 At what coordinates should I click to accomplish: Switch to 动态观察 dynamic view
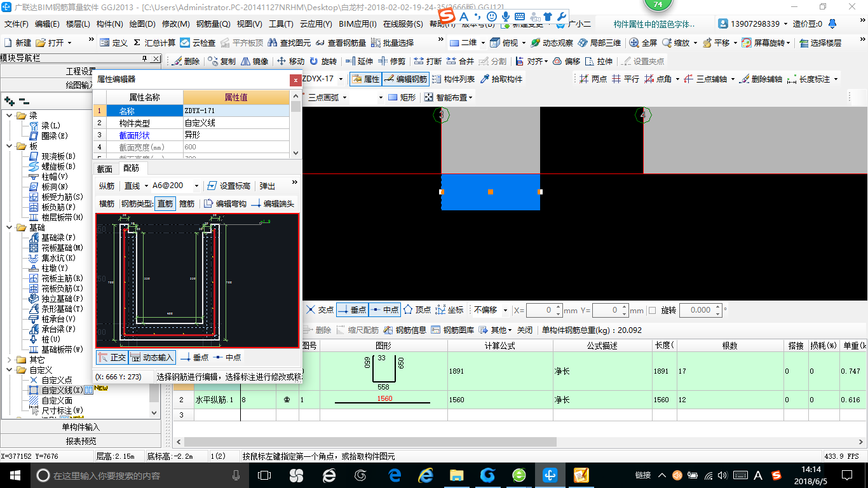coord(552,43)
